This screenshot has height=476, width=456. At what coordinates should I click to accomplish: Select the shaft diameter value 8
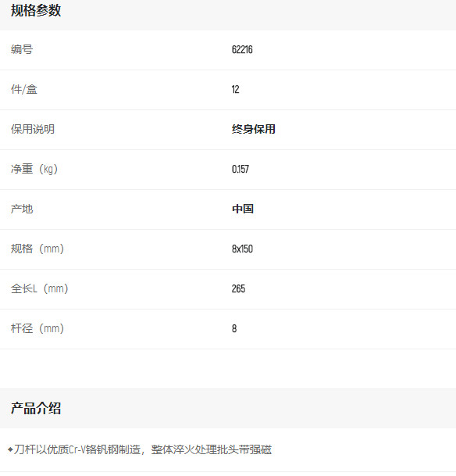[x=234, y=328]
